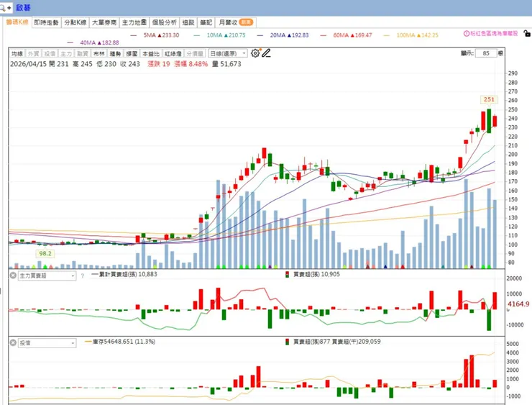The image size is (532, 405).
Task: Switch to the 個股分析 tab
Action: (x=164, y=22)
